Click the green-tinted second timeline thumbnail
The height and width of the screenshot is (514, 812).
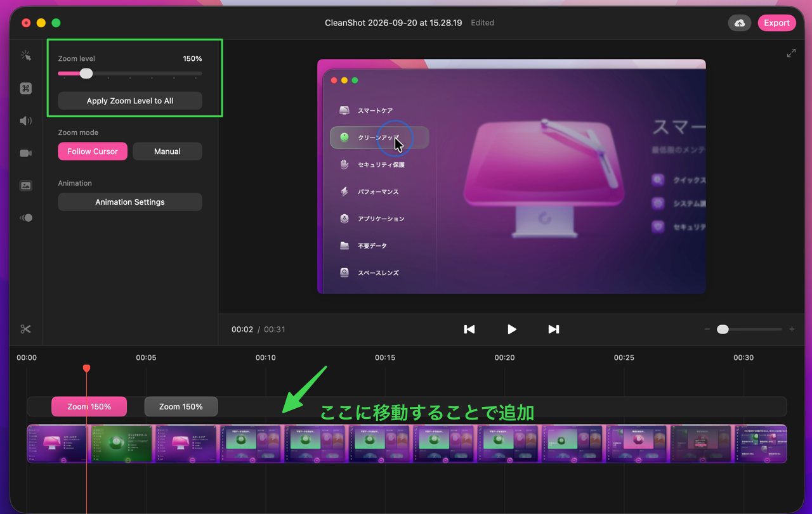pyautogui.click(x=123, y=444)
